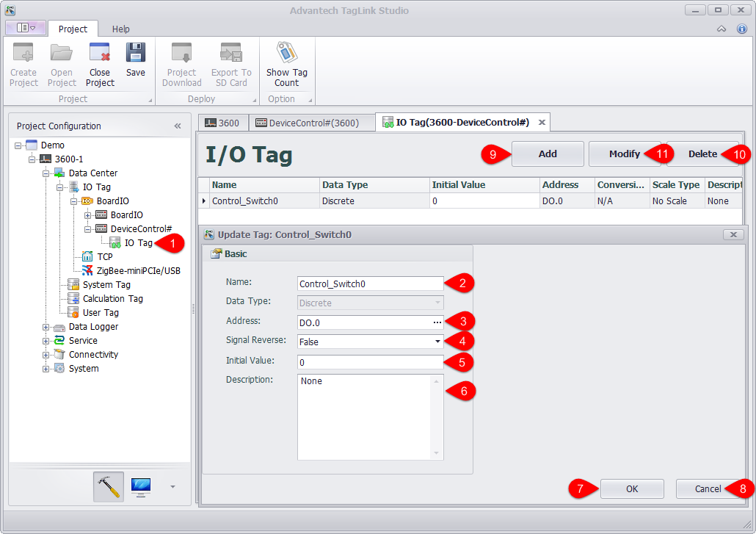Click the hammer configuration icon at bottom
Screen dimensions: 756x534
click(x=109, y=486)
